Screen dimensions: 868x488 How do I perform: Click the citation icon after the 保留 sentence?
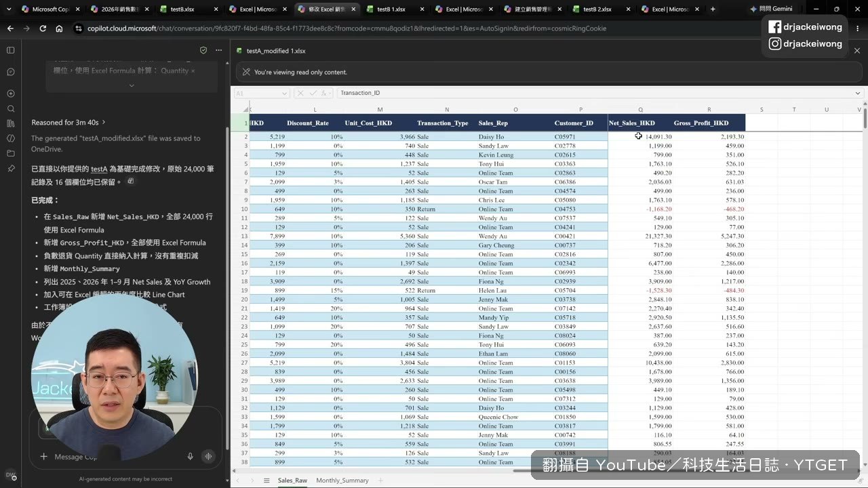[x=130, y=182]
